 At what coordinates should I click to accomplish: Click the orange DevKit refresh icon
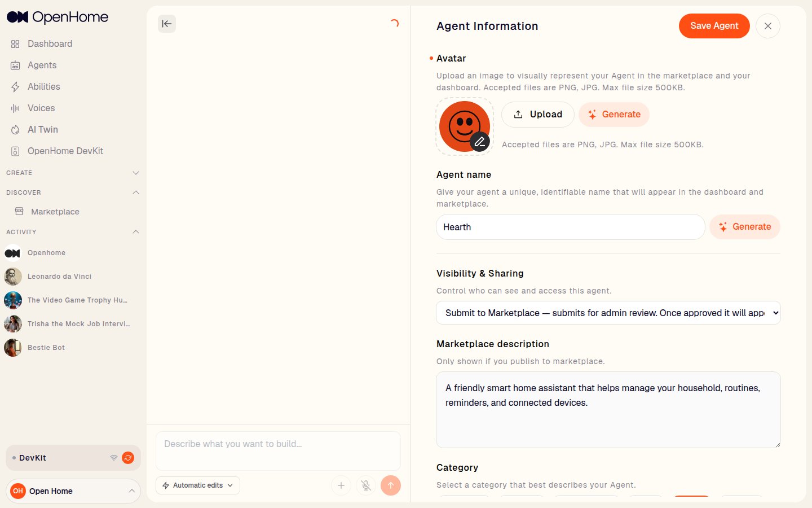[x=128, y=458]
